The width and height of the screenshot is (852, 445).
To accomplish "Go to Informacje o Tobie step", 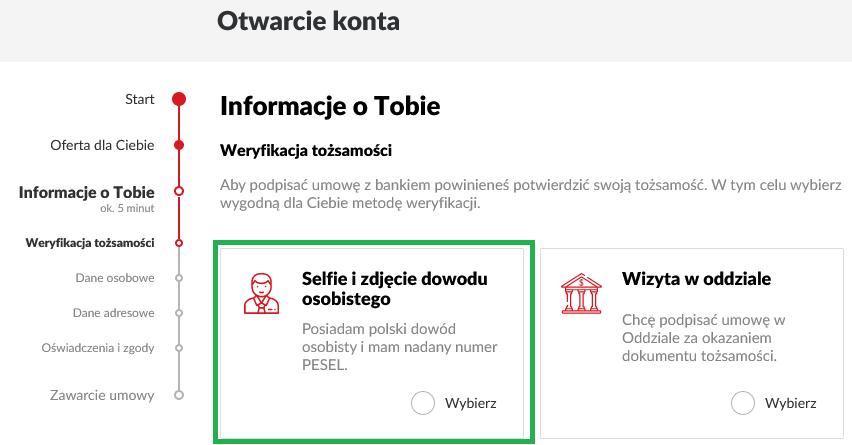I will tap(86, 192).
